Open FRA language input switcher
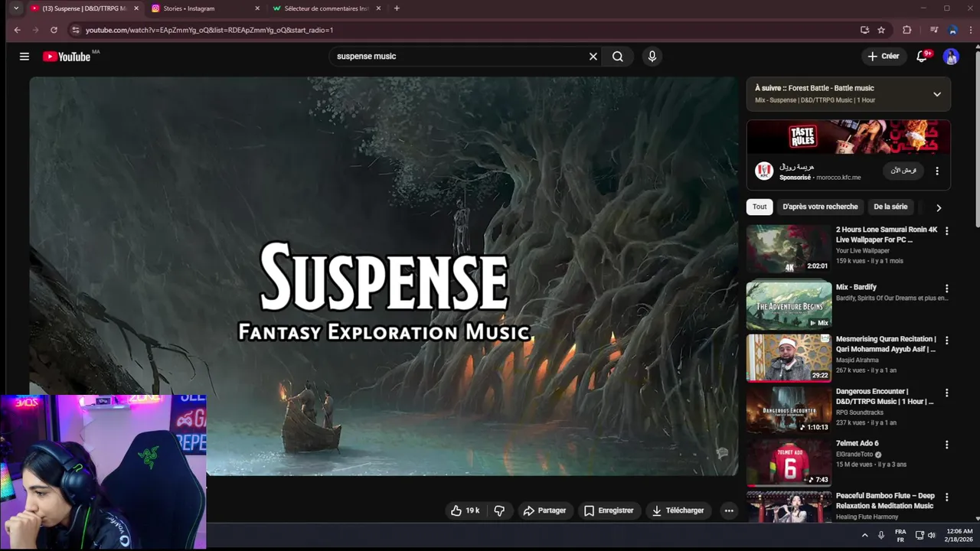The height and width of the screenshot is (551, 980). point(900,536)
